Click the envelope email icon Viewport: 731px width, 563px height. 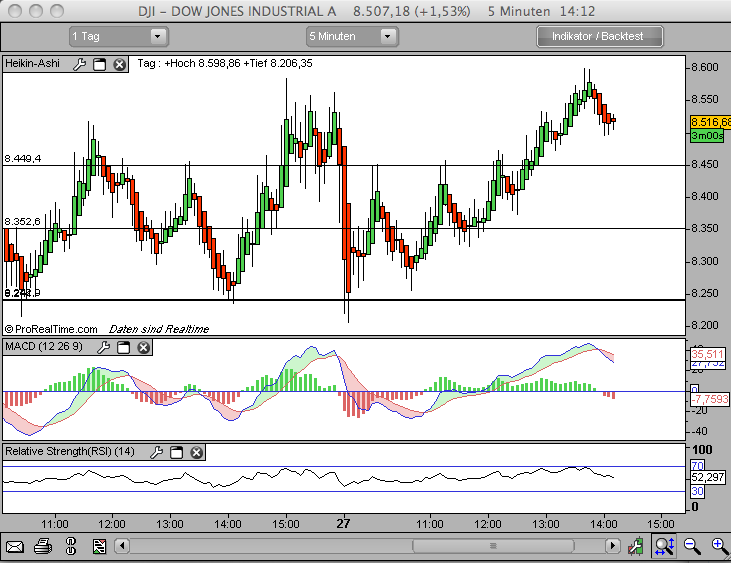click(x=14, y=546)
